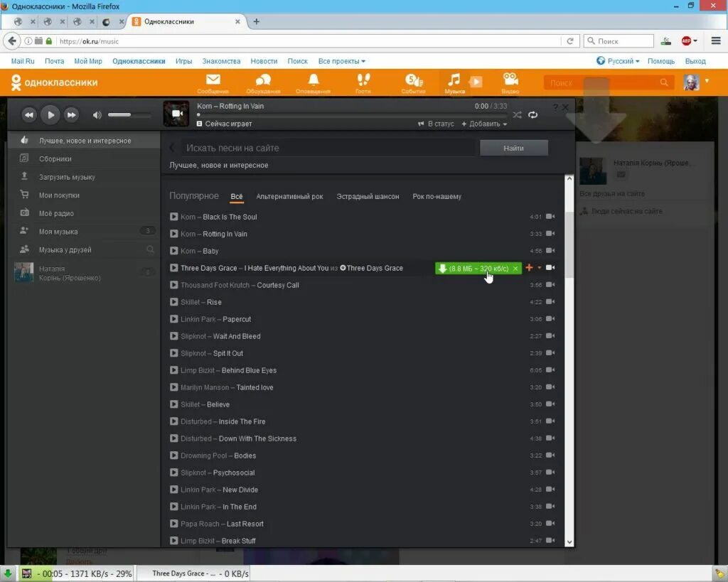The image size is (728, 582).
Task: Mute the player volume speaker icon
Action: tap(97, 115)
